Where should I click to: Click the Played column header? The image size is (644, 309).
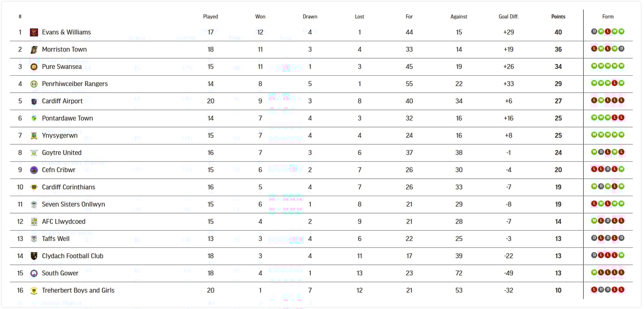[x=211, y=17]
